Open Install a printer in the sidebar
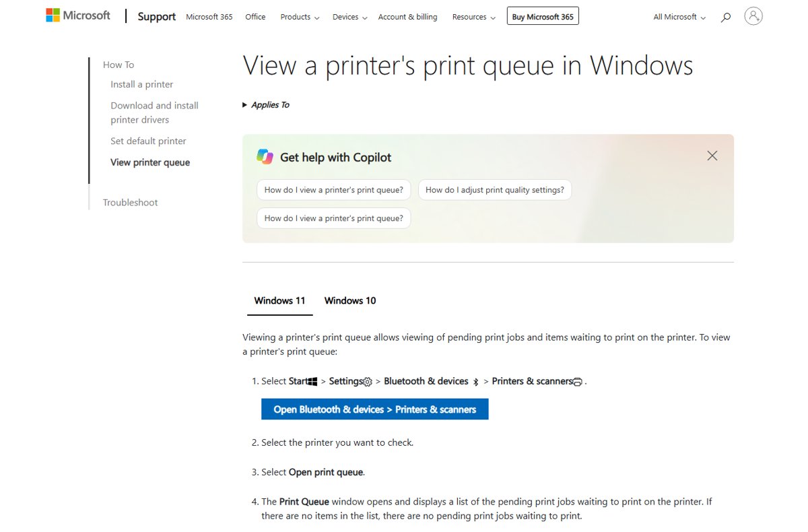The image size is (808, 532). pos(142,84)
